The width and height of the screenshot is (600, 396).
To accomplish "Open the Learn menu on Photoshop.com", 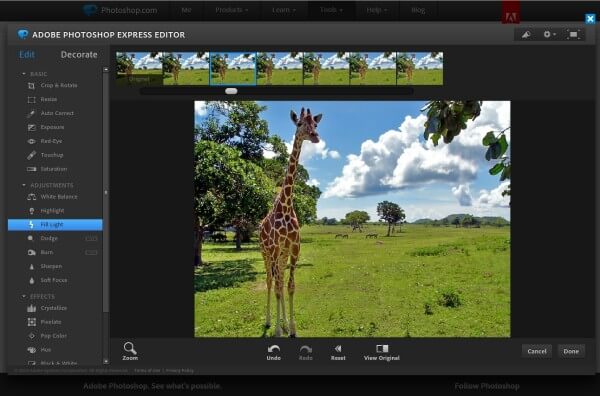I will point(284,10).
